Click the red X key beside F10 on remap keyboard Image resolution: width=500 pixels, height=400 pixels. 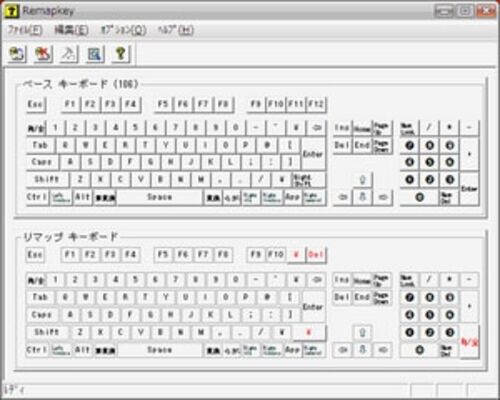[x=296, y=255]
